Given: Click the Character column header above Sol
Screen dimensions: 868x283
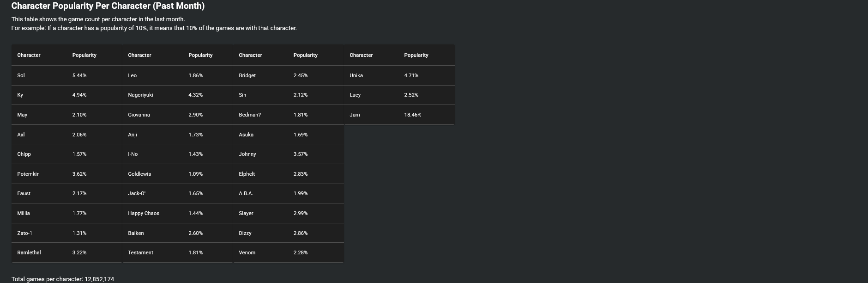Looking at the screenshot, I should click(29, 55).
